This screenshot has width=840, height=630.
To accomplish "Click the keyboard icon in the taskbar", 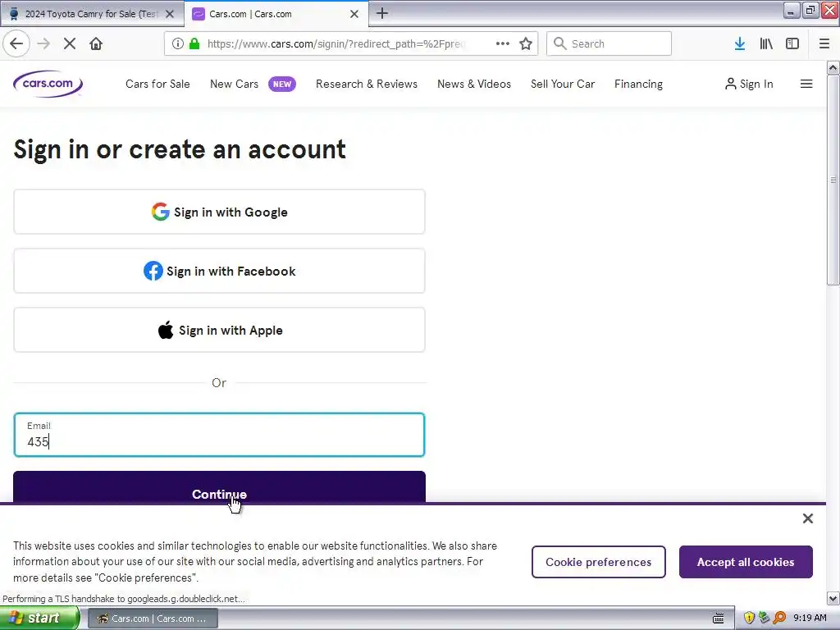I will tap(719, 619).
